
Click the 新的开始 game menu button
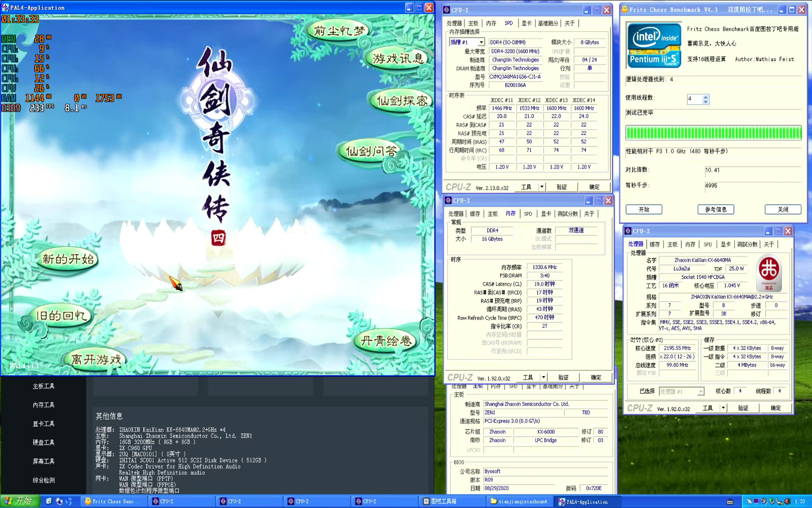pyautogui.click(x=68, y=259)
